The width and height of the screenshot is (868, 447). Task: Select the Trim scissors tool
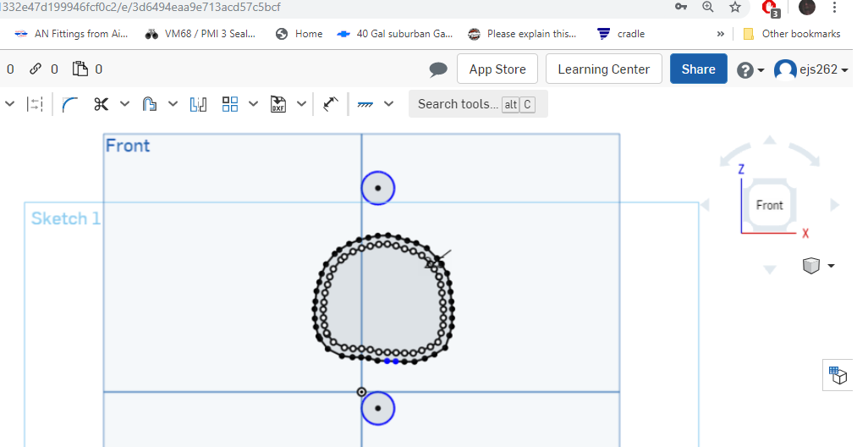(101, 104)
